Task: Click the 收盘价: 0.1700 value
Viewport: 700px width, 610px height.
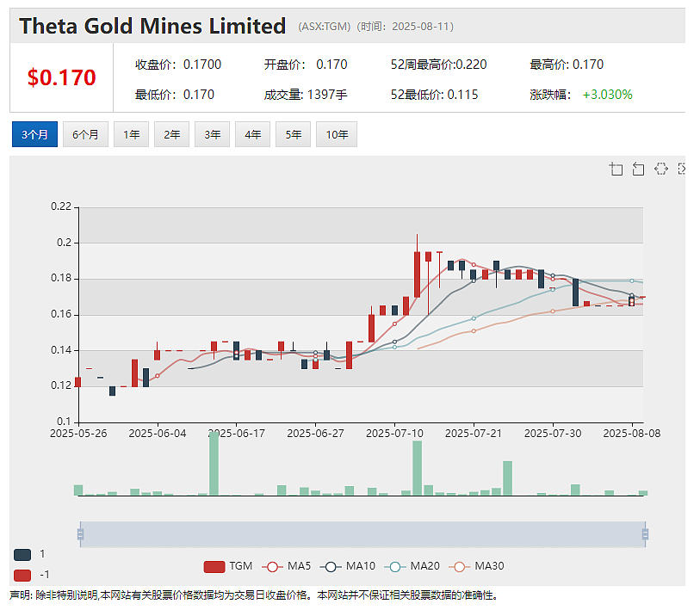Action: (178, 65)
